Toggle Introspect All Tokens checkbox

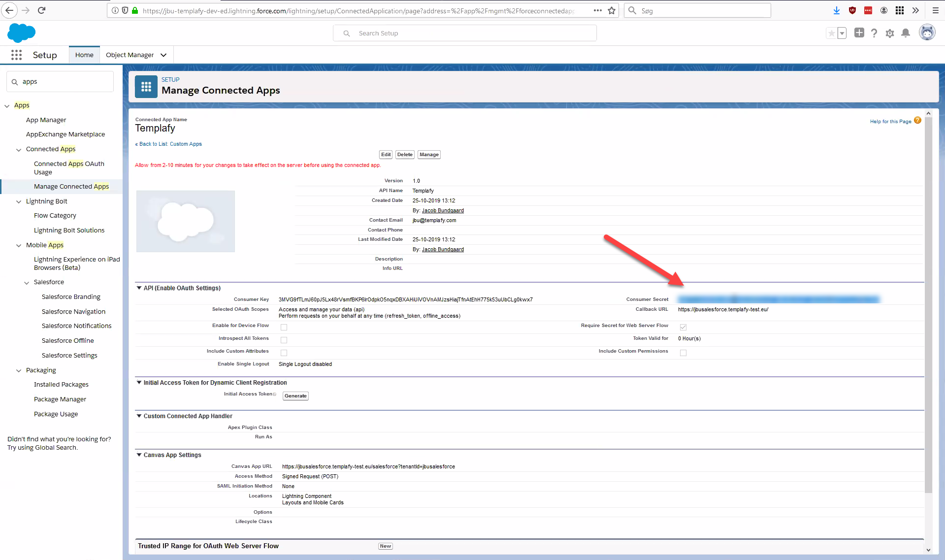click(284, 340)
